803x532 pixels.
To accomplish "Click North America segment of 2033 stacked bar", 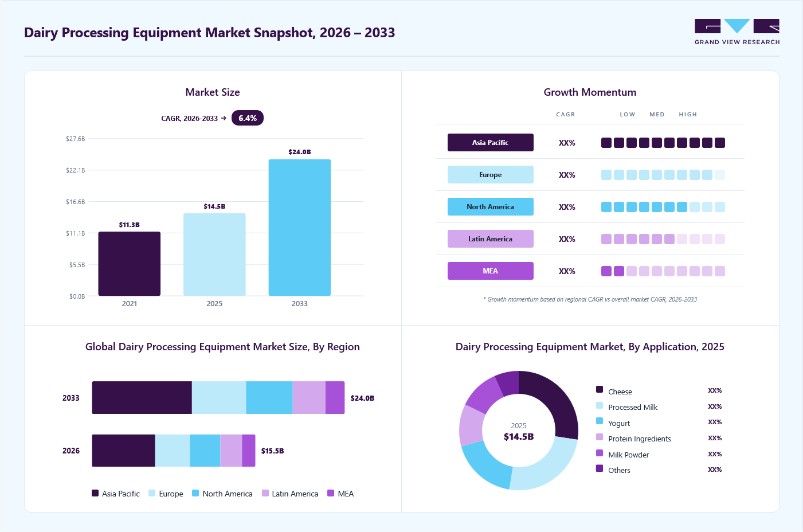I will click(269, 398).
